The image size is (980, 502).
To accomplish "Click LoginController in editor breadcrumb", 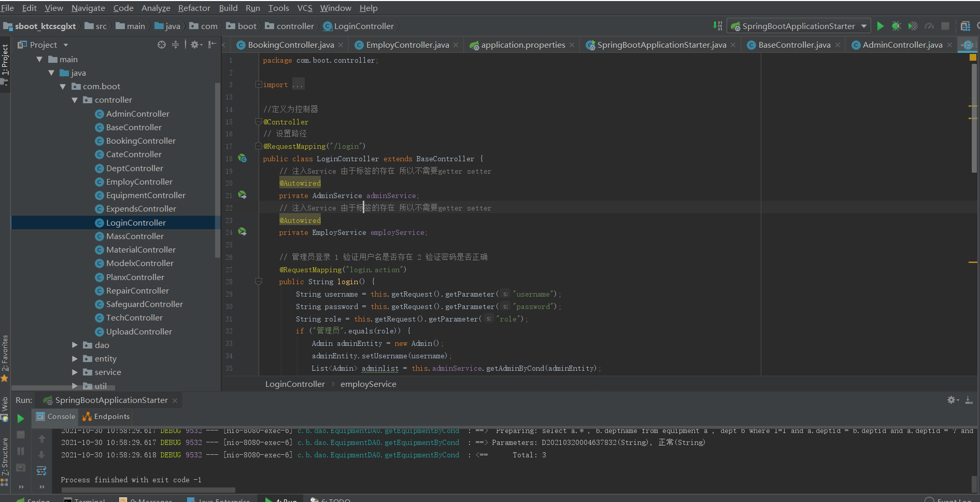I will coord(295,384).
